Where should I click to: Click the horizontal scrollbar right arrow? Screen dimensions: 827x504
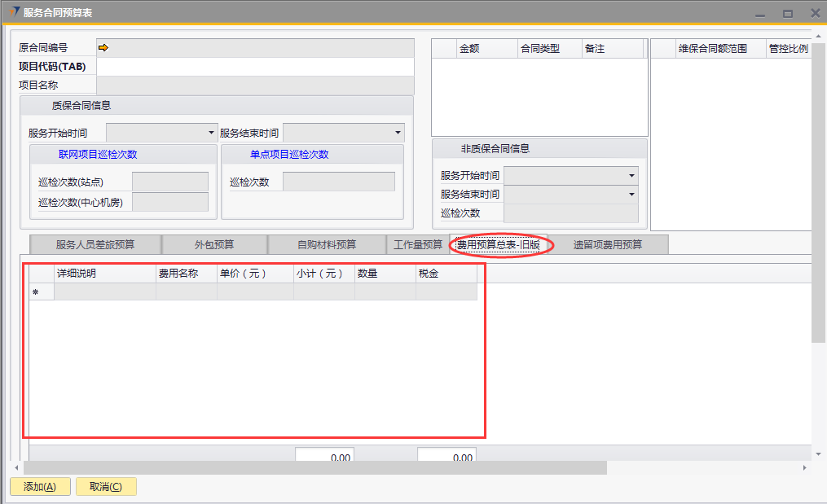point(805,468)
